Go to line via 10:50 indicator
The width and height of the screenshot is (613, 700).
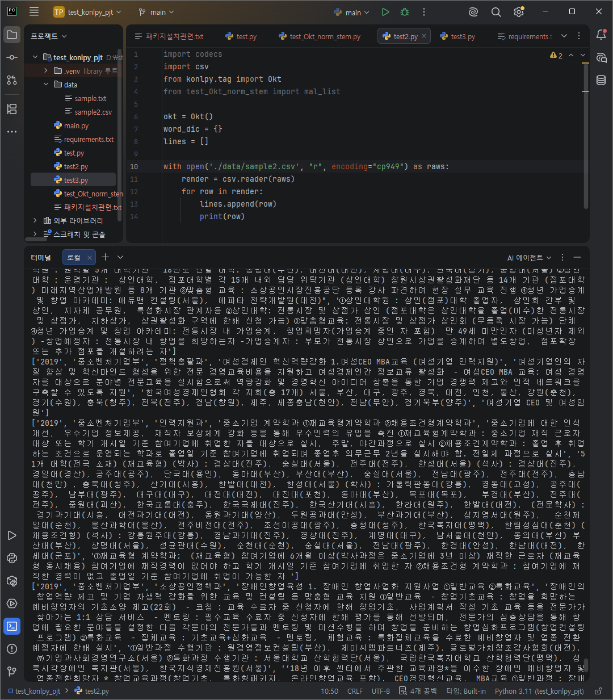pyautogui.click(x=330, y=691)
